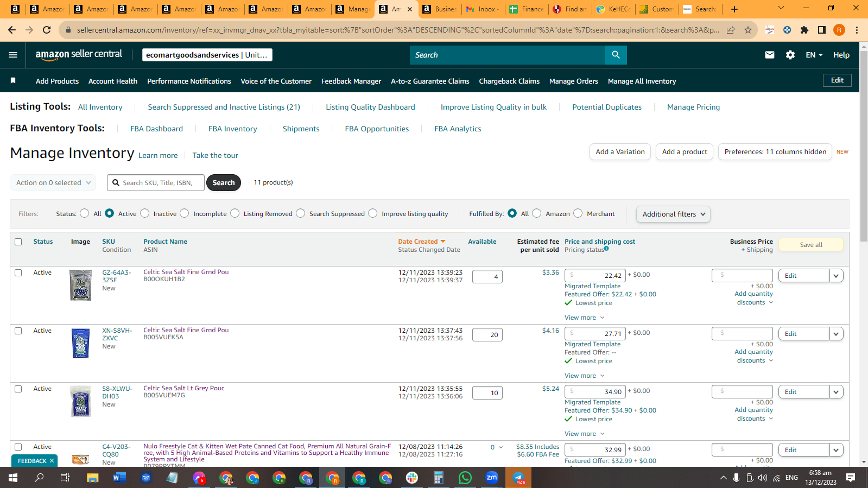Open the Windows Start menu
Image resolution: width=868 pixels, height=488 pixels.
pyautogui.click(x=13, y=478)
